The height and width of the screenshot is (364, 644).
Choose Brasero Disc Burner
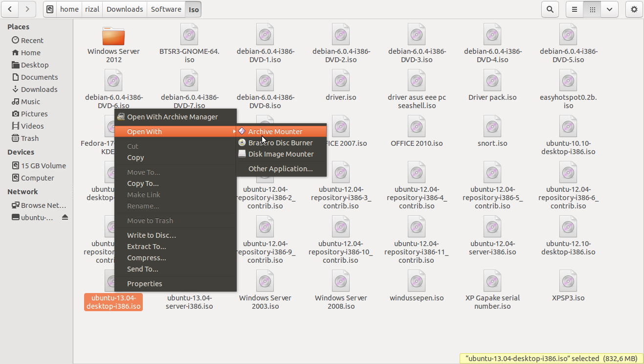coord(281,143)
